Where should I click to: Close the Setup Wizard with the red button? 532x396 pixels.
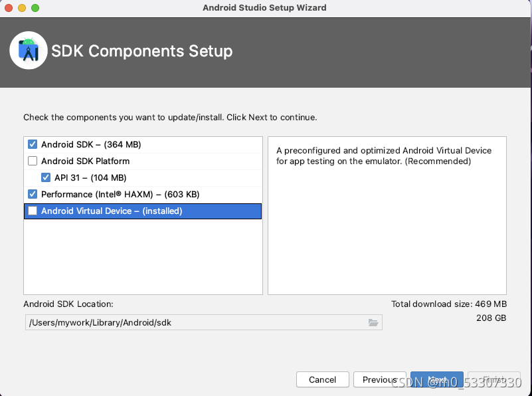coord(9,8)
